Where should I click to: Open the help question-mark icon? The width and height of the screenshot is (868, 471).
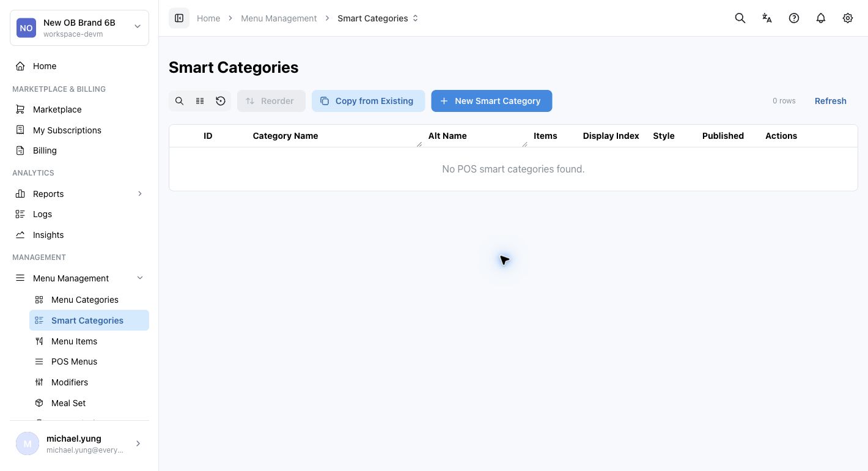(794, 18)
